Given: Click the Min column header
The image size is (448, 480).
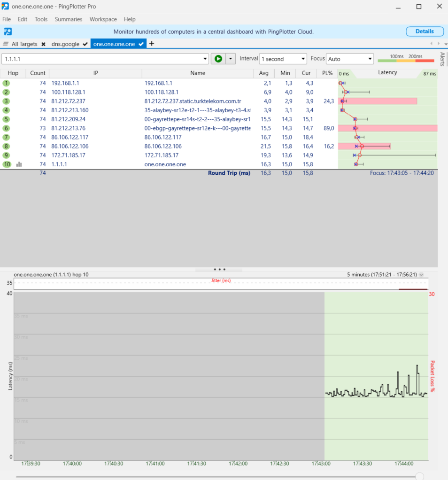Looking at the screenshot, I should pyautogui.click(x=285, y=73).
